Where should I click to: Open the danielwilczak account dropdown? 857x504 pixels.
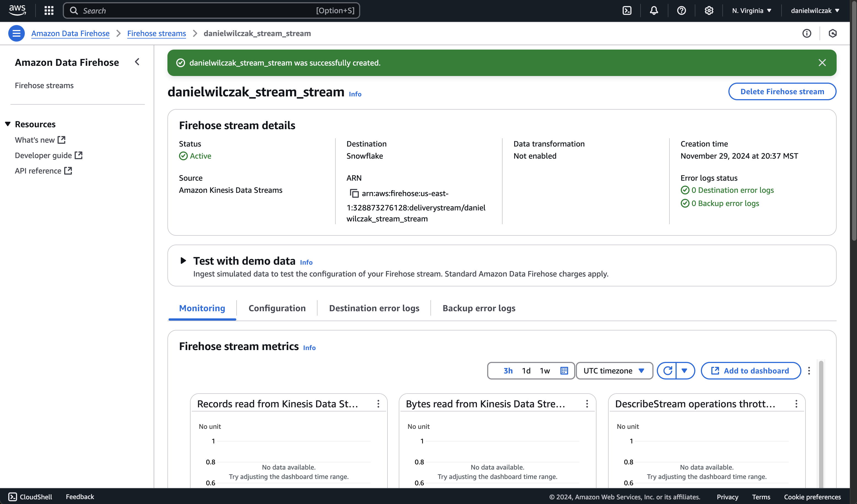[x=815, y=10]
